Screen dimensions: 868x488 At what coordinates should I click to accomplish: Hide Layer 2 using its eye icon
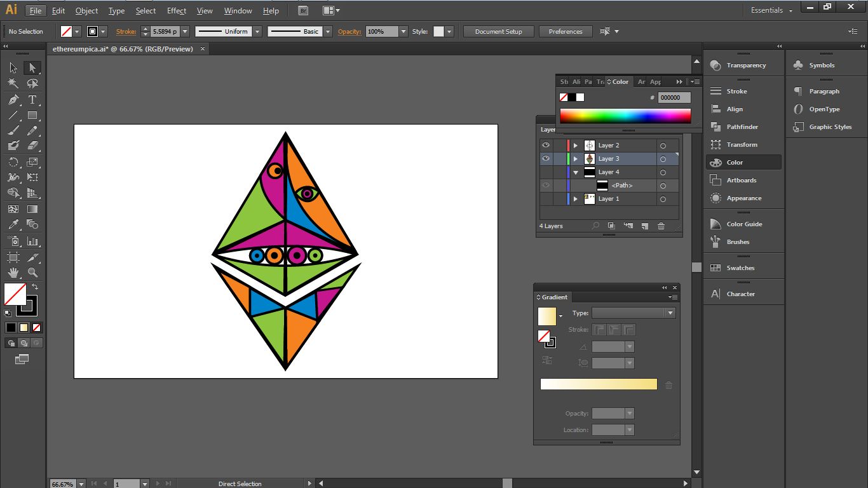pyautogui.click(x=546, y=146)
